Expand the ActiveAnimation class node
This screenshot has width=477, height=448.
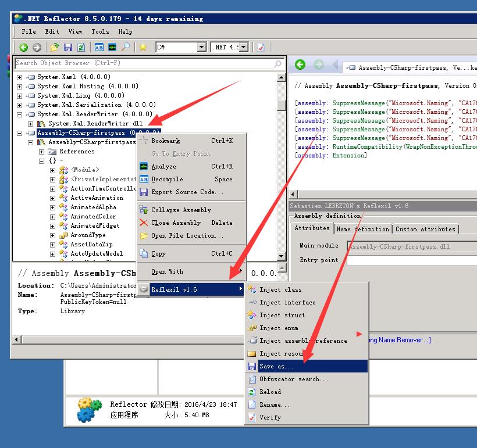53,198
